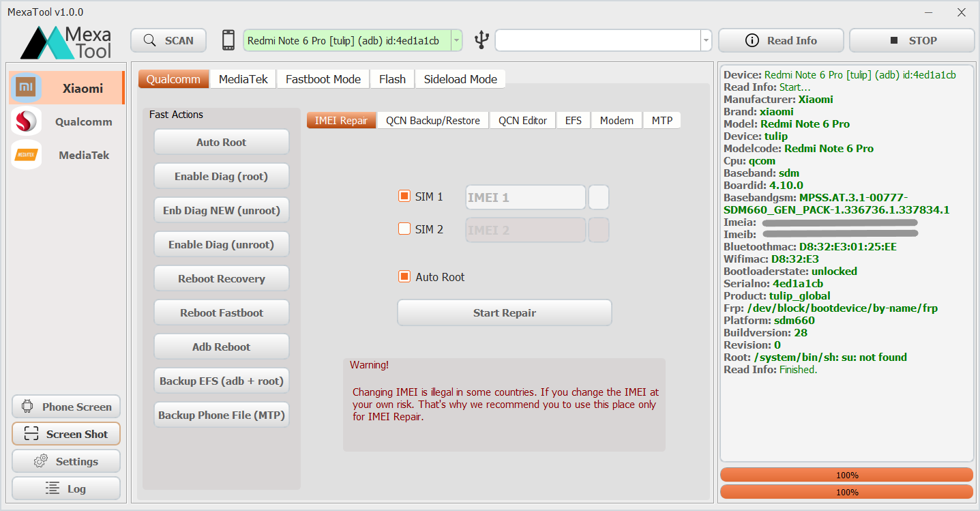The width and height of the screenshot is (980, 511).
Task: Open the QCN Backup/Restore tab
Action: coord(433,121)
